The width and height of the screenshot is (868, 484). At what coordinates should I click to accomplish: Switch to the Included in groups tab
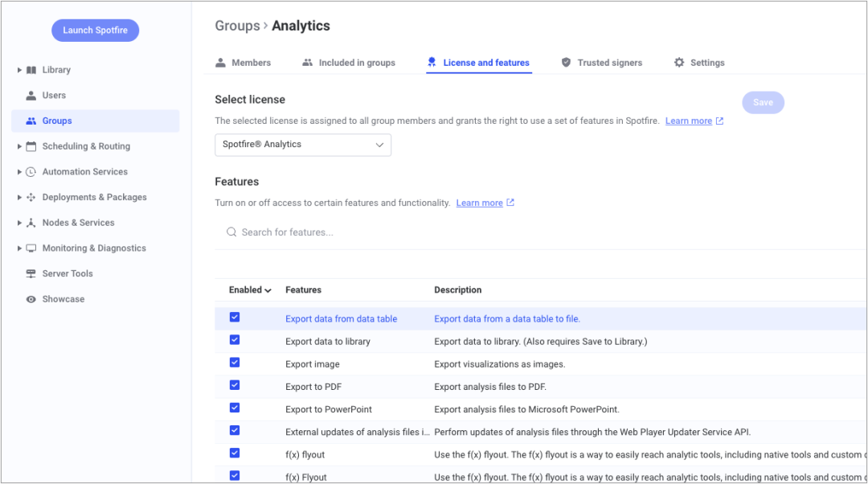[349, 63]
